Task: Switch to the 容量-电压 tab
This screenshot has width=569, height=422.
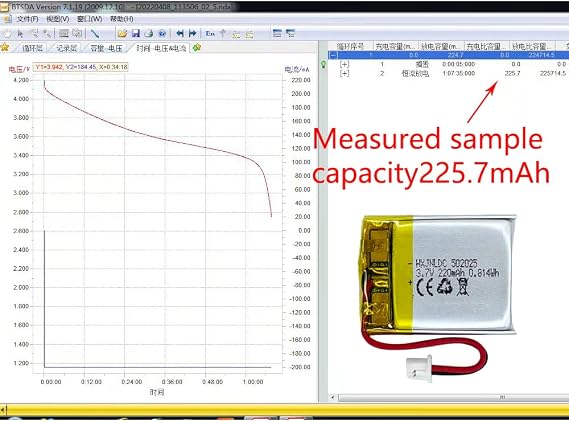Action: [x=106, y=48]
